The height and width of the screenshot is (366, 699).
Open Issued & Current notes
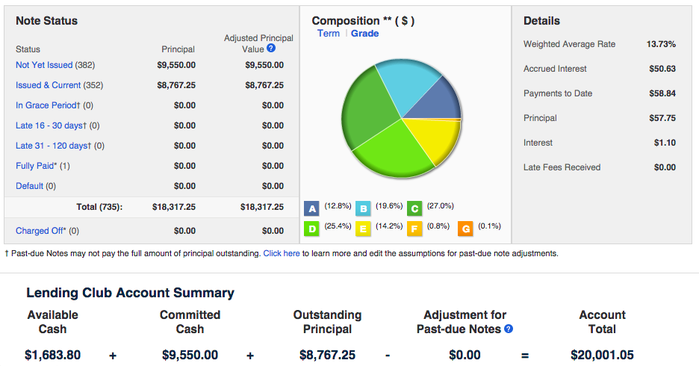[48, 85]
